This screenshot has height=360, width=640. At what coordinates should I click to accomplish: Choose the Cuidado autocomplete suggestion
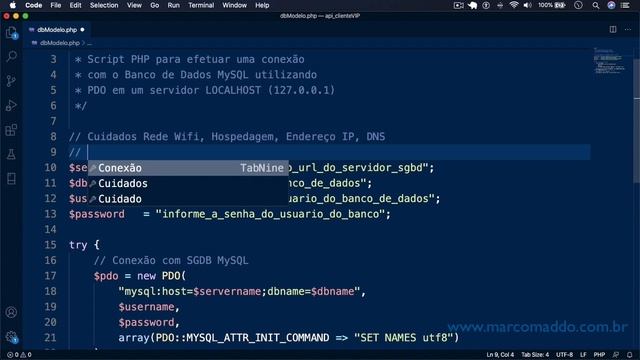188,199
